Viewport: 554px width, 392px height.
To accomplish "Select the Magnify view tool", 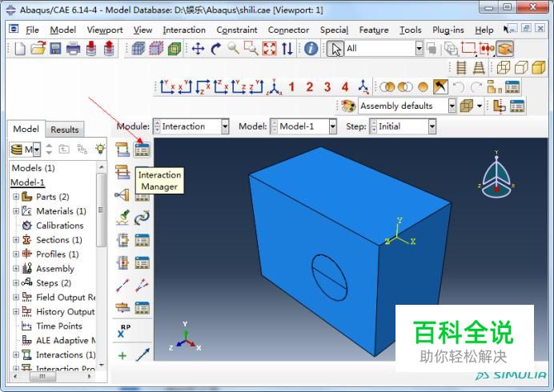I will point(233,48).
